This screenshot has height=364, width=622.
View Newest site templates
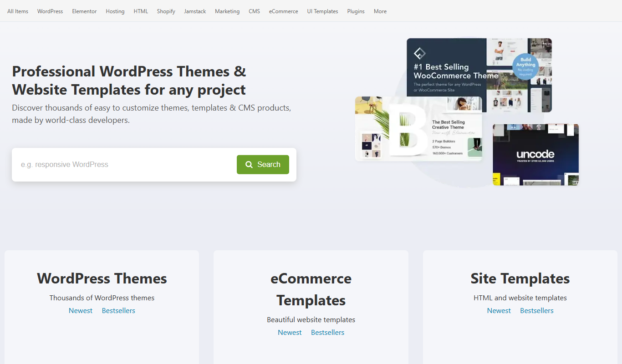499,311
